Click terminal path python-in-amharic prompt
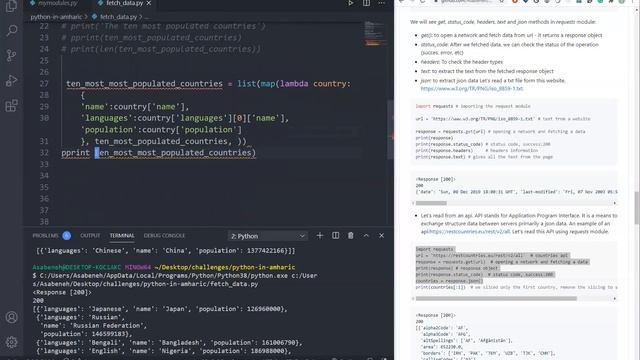This screenshot has width=640, height=360. [224, 267]
